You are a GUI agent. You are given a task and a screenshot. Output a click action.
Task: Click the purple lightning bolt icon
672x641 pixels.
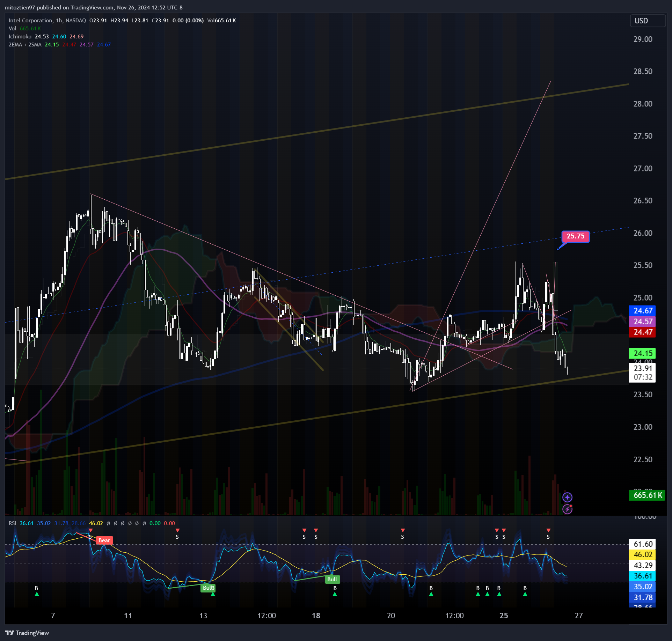(567, 509)
